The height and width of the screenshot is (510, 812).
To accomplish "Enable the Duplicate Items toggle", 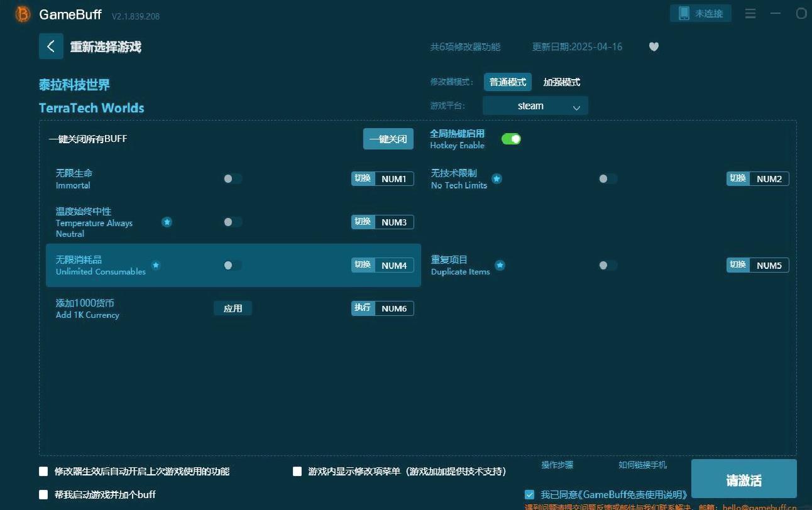I will click(x=608, y=265).
